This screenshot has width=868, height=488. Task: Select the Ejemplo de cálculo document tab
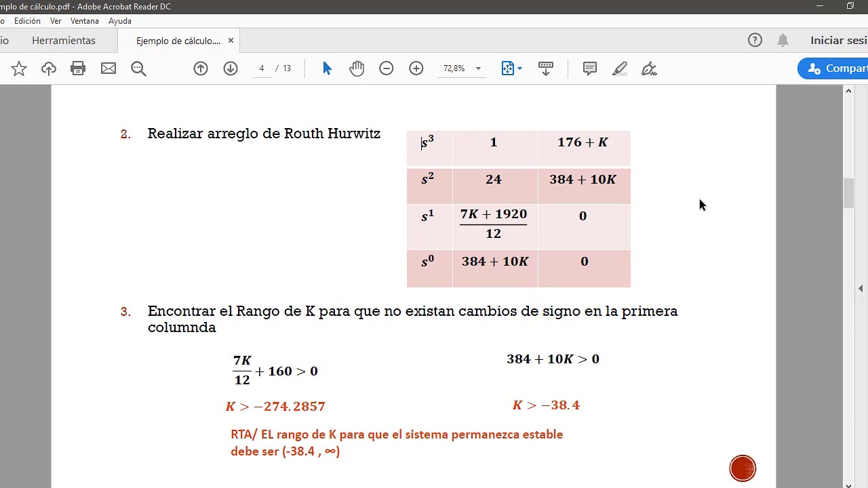(x=178, y=41)
